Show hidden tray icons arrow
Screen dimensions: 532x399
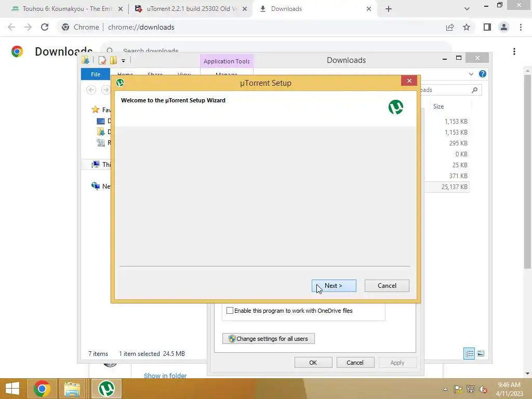[445, 389]
